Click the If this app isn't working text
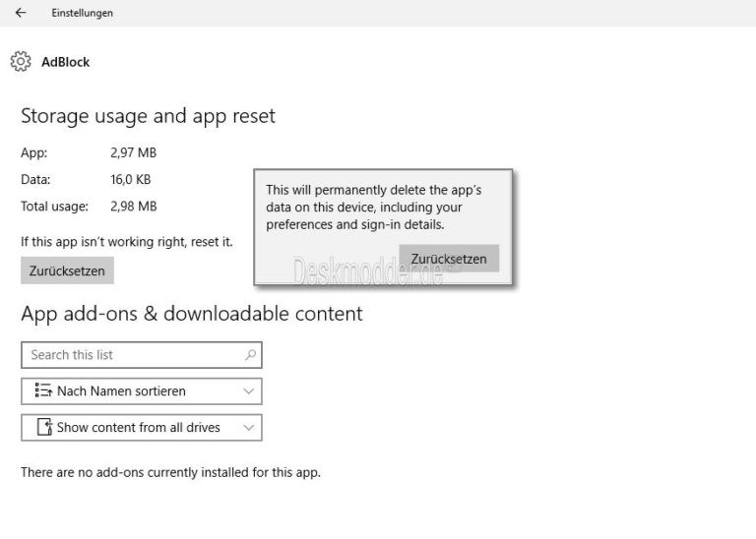 coord(127,242)
